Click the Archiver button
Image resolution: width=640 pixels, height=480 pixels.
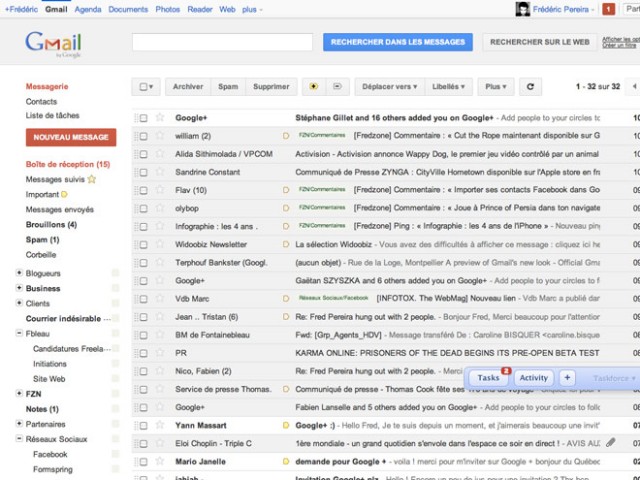pos(188,87)
